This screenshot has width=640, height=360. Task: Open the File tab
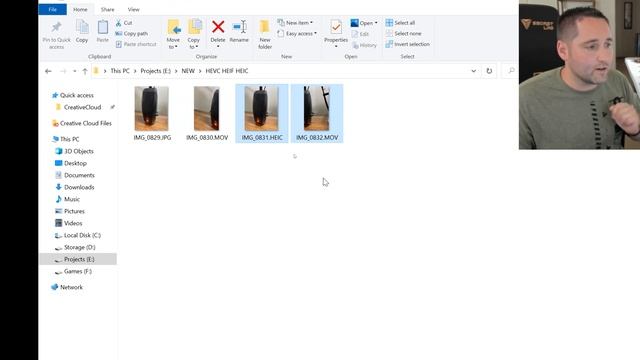[x=53, y=9]
